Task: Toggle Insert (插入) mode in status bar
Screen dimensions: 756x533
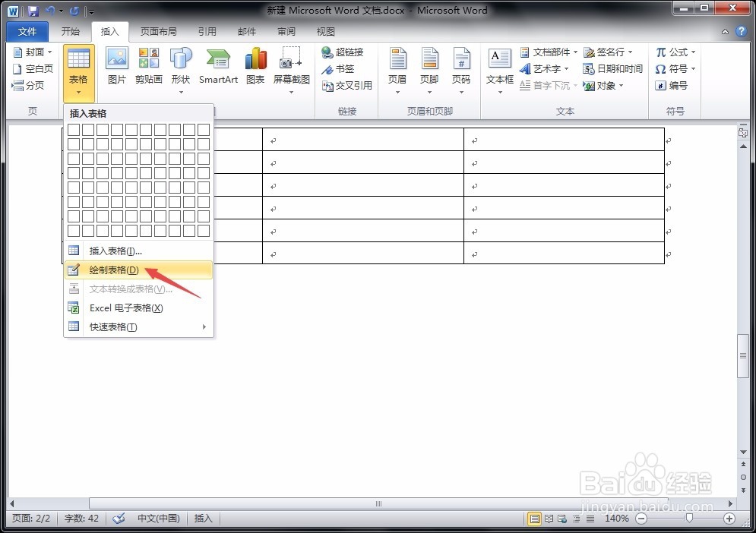Action: [x=203, y=519]
